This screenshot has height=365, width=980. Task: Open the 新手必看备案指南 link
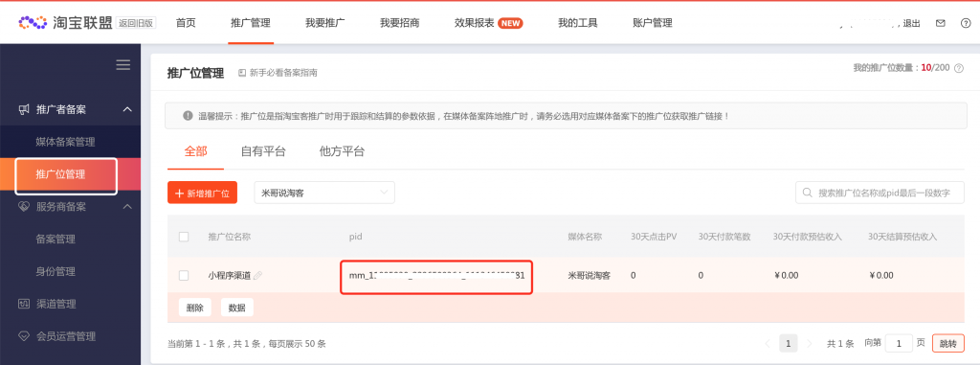(283, 73)
